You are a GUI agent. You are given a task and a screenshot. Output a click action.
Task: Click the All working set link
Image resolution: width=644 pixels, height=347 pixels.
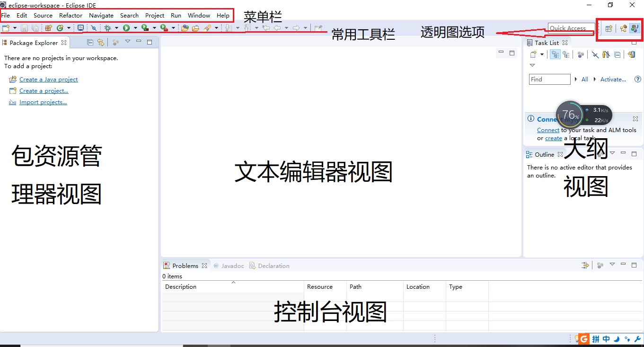(x=585, y=79)
